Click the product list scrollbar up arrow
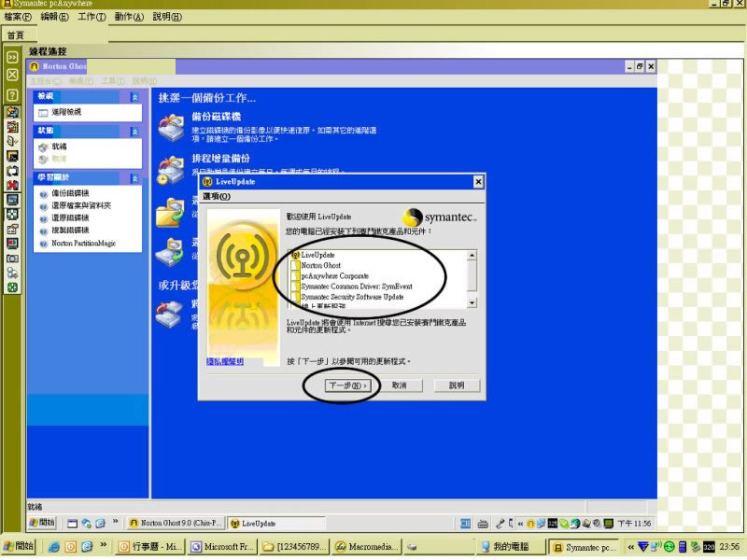The height and width of the screenshot is (560, 747). coord(472,255)
